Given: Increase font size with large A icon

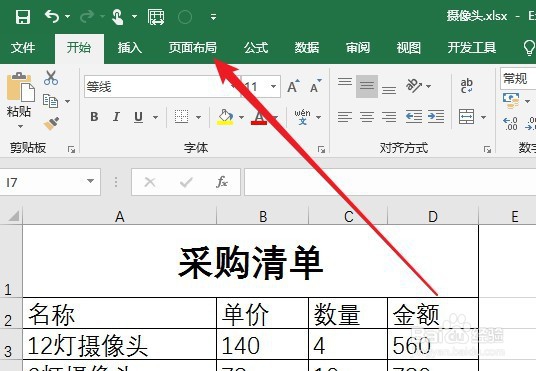Looking at the screenshot, I should coord(293,86).
